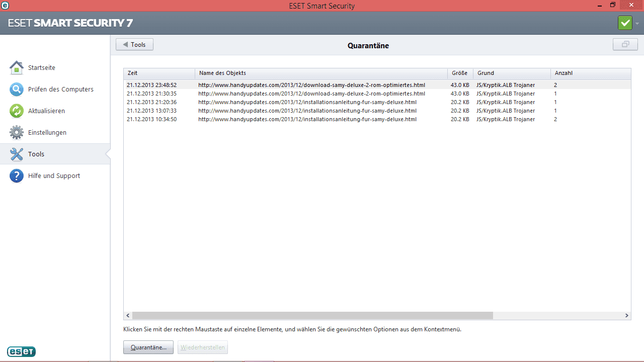Click scrollbar right arrow in quarantine list
The height and width of the screenshot is (362, 644).
627,315
